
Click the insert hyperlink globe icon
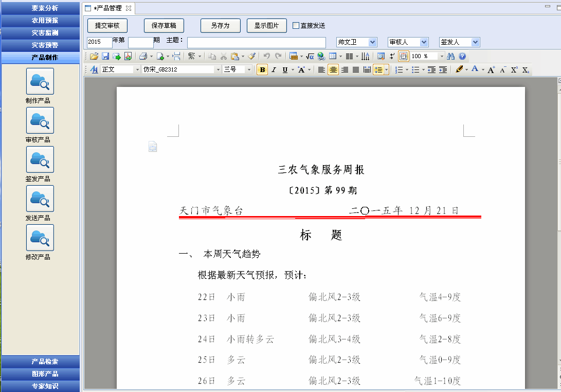click(x=321, y=56)
